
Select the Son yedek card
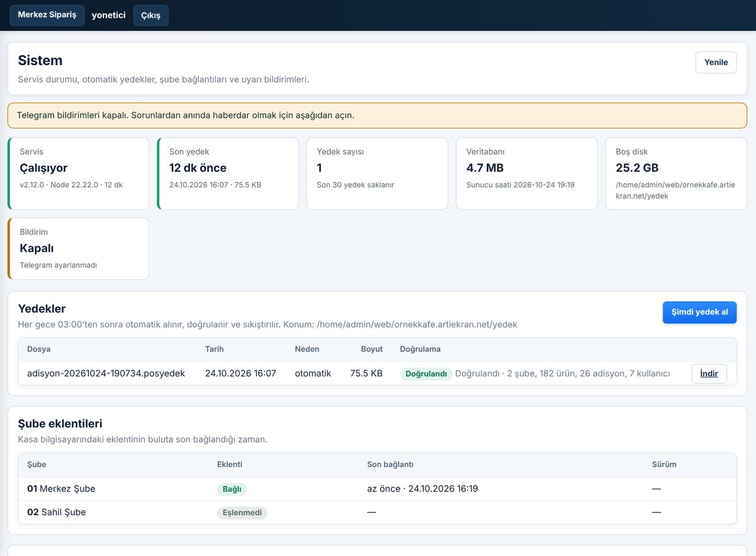coord(228,173)
